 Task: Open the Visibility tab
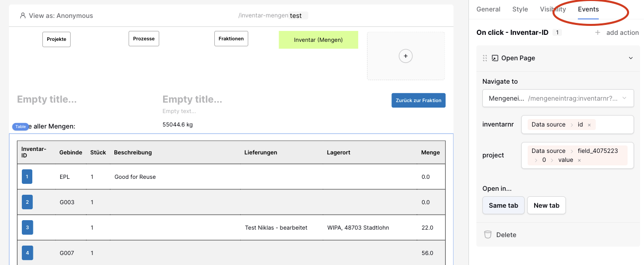click(553, 9)
